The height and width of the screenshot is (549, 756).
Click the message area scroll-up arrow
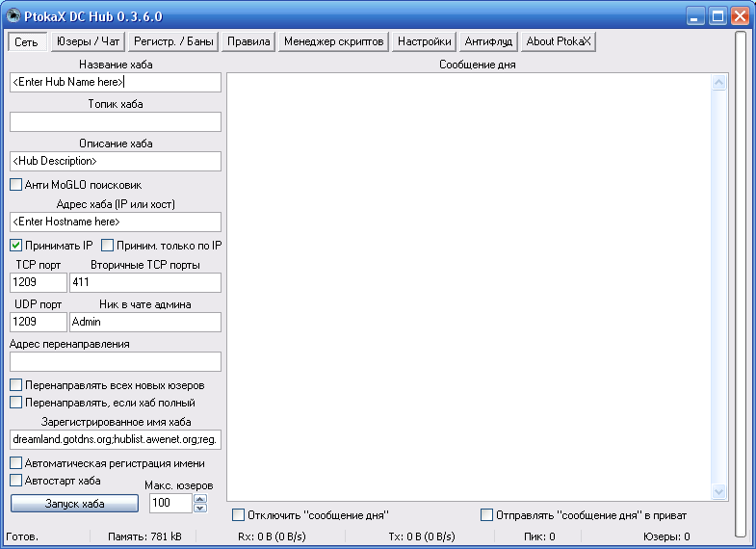pos(718,83)
